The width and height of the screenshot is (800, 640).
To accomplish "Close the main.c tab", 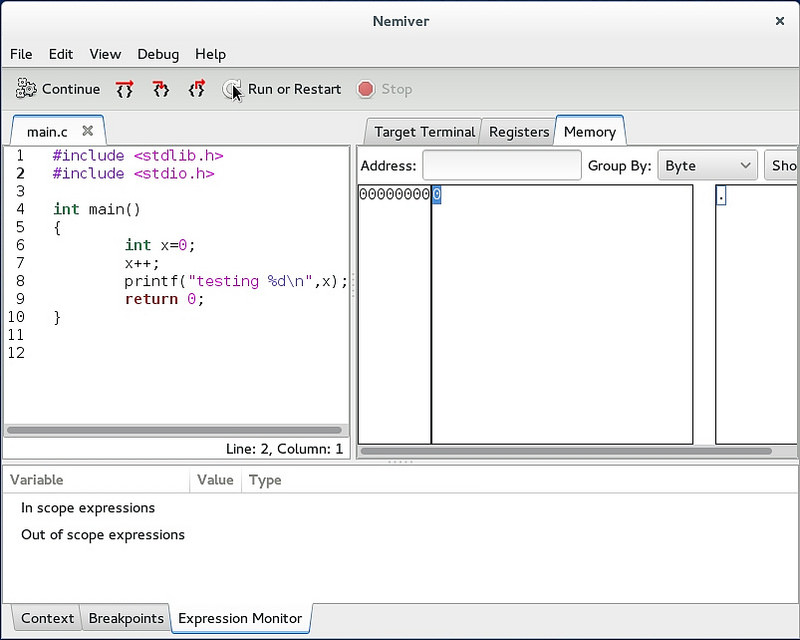I will [88, 131].
